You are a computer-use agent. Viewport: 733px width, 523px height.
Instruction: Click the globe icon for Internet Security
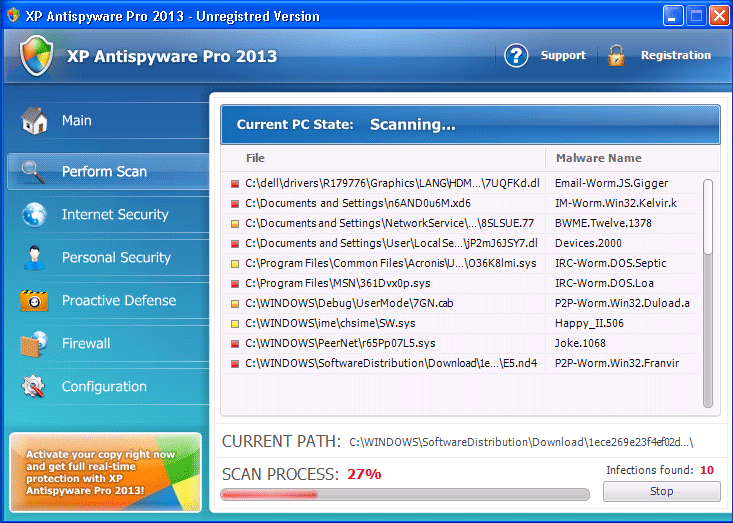tap(35, 215)
